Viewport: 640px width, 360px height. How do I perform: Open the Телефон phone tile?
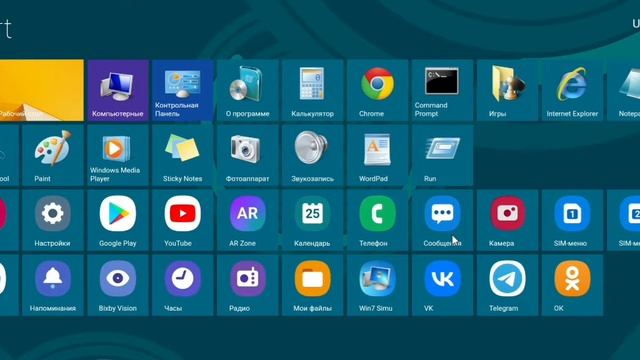pyautogui.click(x=378, y=220)
